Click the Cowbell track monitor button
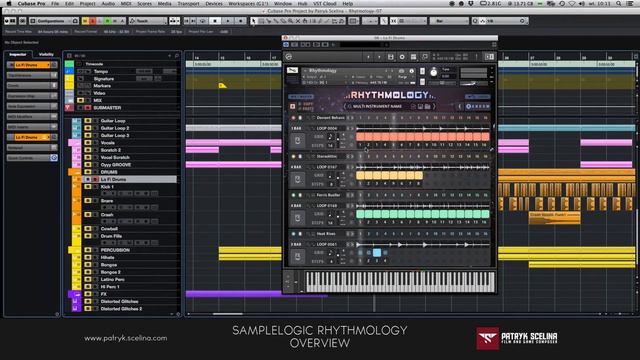Viewport: 640px width, 360px height. click(88, 229)
